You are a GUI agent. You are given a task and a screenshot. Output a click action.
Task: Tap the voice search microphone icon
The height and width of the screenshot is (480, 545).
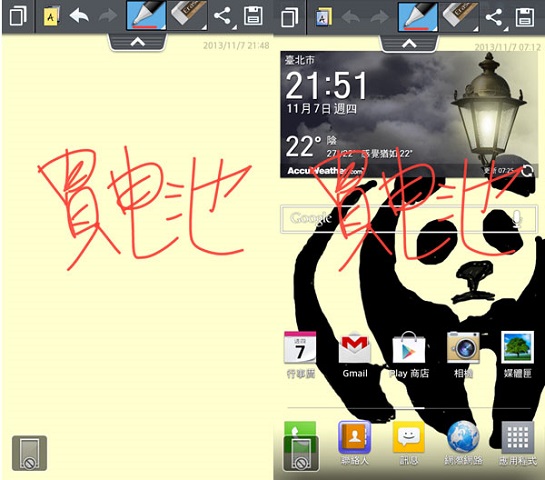click(517, 219)
